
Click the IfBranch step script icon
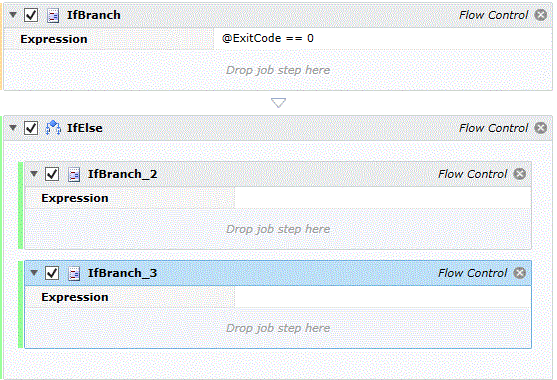tap(53, 15)
